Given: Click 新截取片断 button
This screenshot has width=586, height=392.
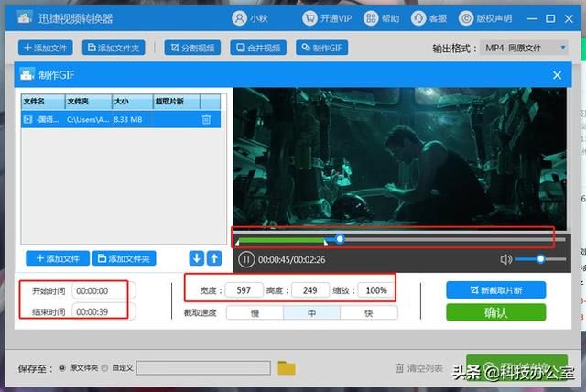Looking at the screenshot, I should tap(496, 290).
